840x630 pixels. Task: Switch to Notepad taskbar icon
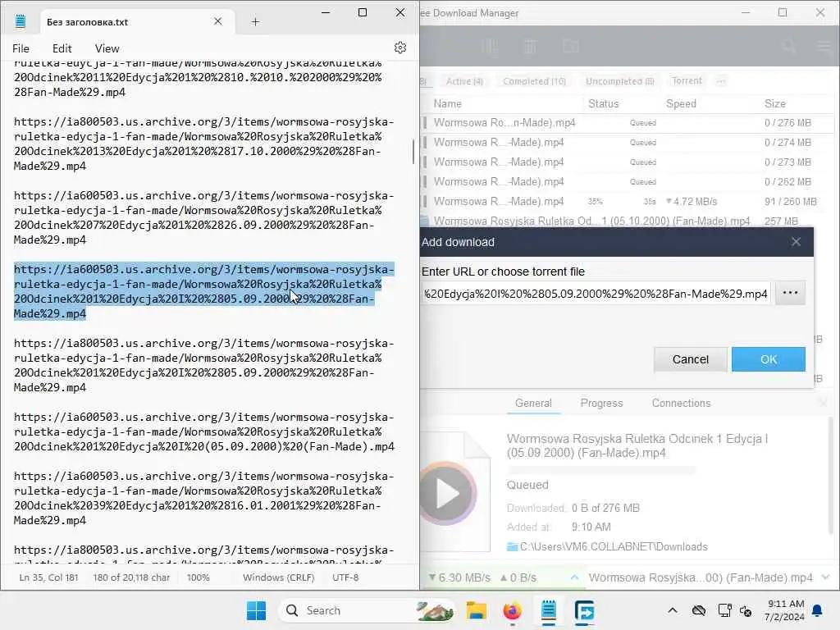pos(548,610)
